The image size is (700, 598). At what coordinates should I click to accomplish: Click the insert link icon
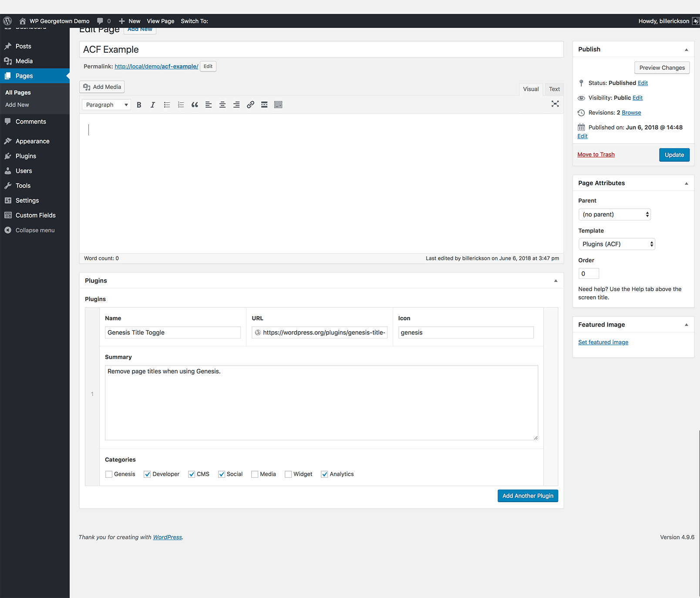tap(250, 105)
